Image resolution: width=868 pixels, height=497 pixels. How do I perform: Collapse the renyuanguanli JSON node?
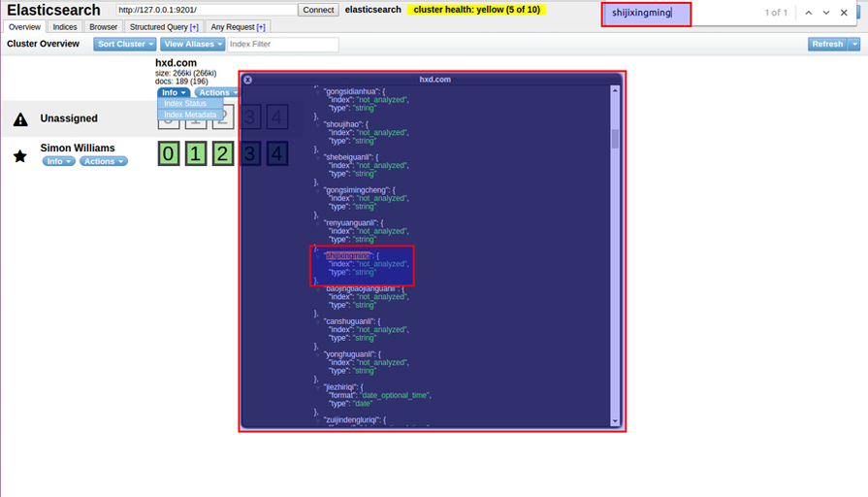pyautogui.click(x=318, y=223)
